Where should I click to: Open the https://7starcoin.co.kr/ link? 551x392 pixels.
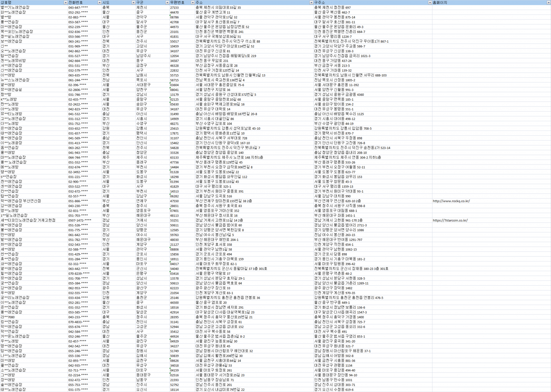[450, 220]
